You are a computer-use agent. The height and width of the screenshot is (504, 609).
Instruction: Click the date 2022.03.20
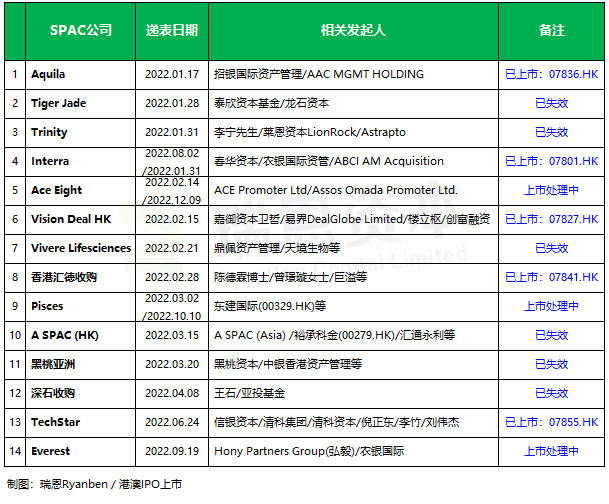172,364
